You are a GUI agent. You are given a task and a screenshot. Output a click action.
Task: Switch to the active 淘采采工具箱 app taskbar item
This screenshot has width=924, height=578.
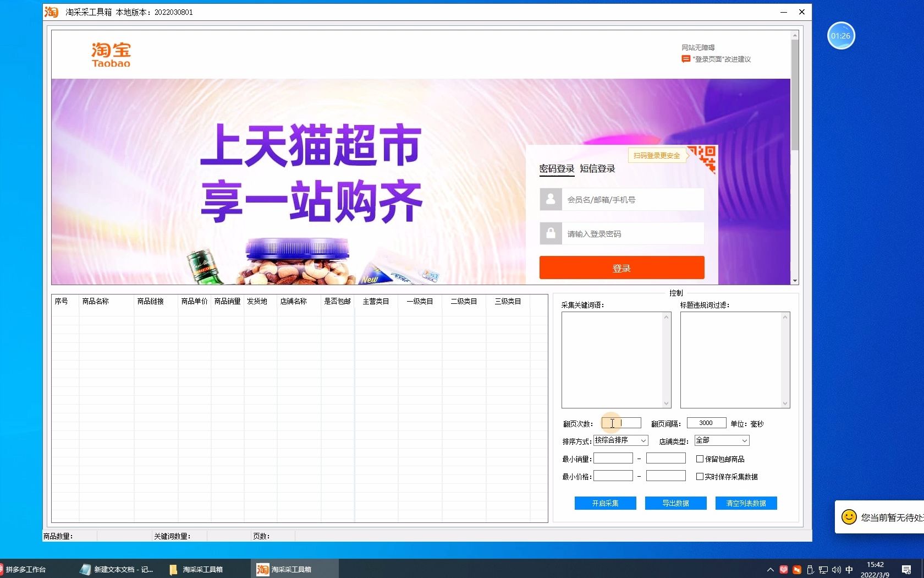tap(294, 569)
